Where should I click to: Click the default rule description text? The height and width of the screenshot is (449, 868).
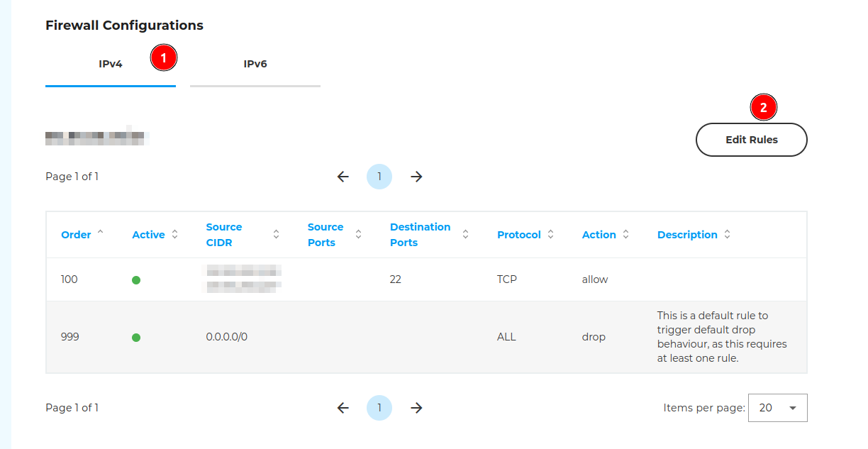(x=722, y=337)
